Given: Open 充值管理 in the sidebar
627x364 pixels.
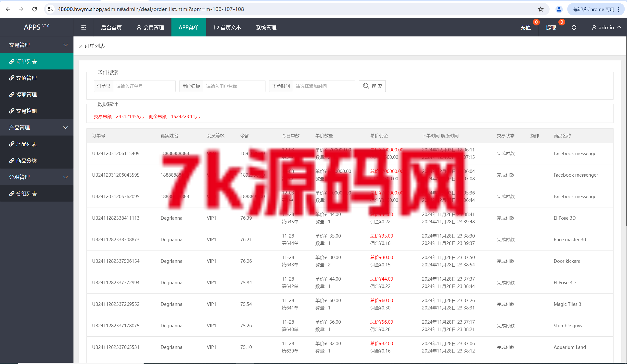Looking at the screenshot, I should tap(36, 78).
